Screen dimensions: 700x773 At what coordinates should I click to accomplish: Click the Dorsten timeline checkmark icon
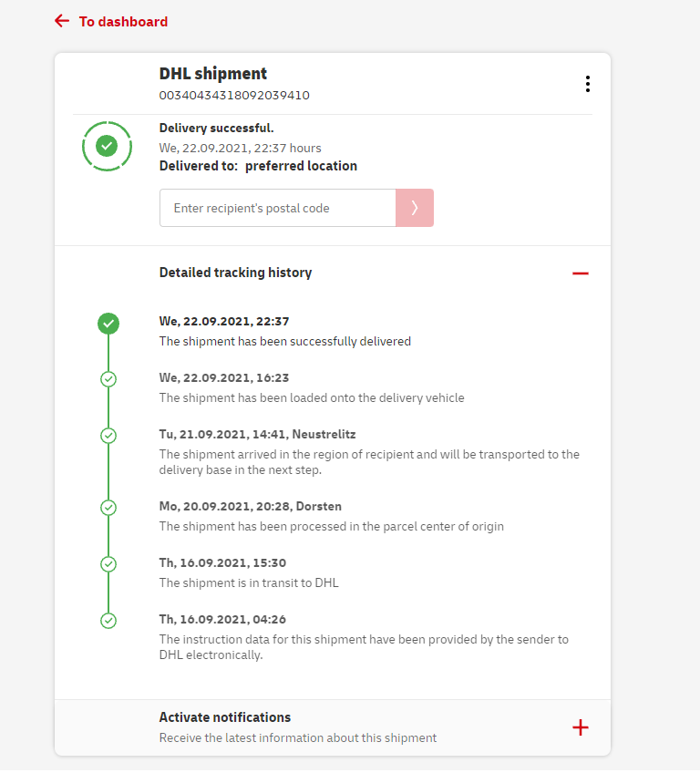[108, 508]
